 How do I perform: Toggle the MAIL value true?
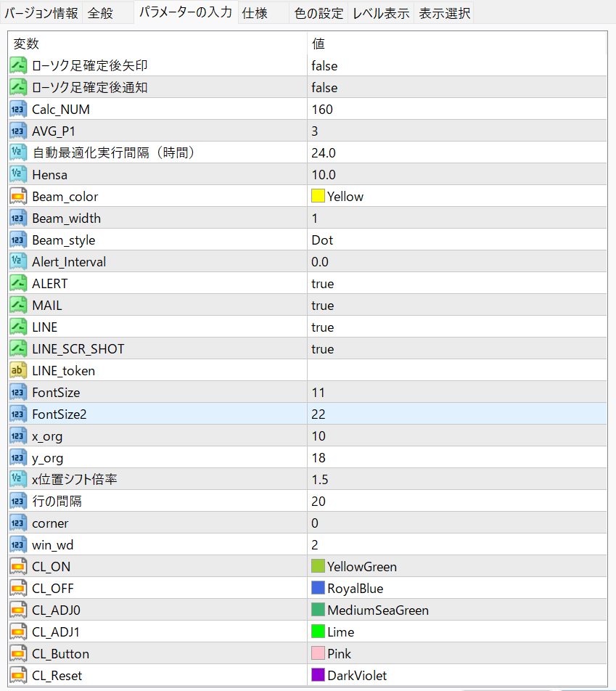point(323,306)
